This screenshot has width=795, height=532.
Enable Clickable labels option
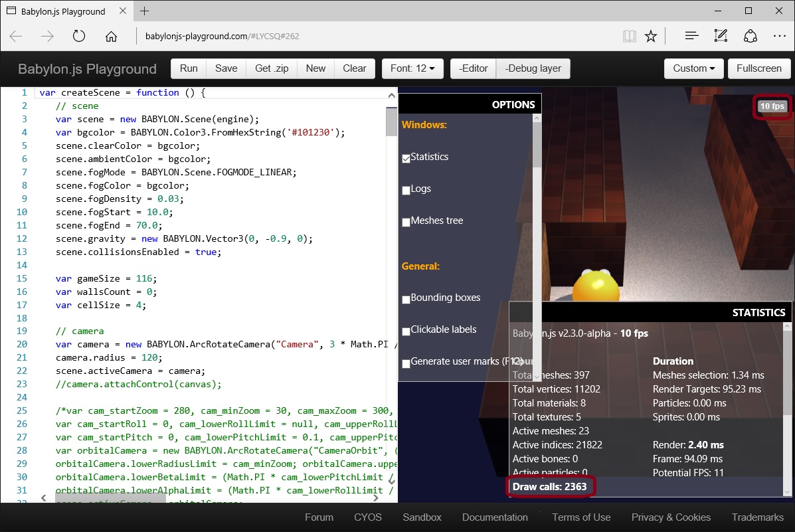coord(406,331)
